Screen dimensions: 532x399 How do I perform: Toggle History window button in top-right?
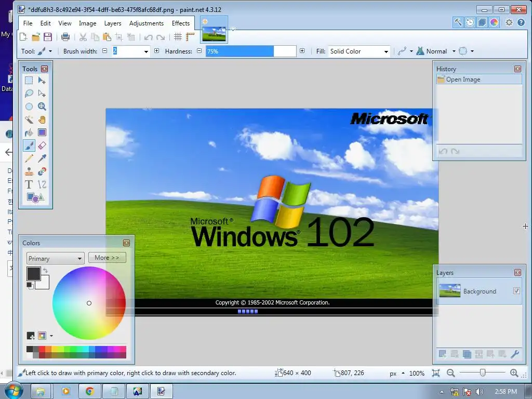(470, 23)
